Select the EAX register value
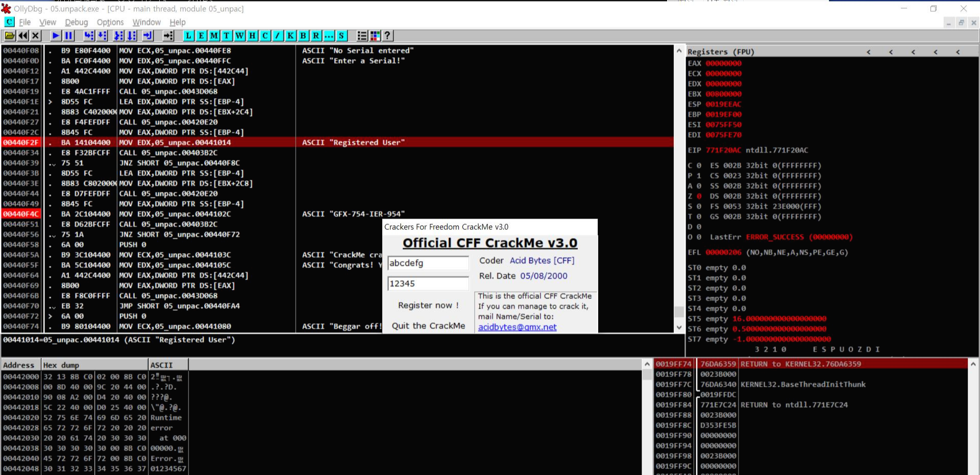The image size is (980, 475). [724, 63]
